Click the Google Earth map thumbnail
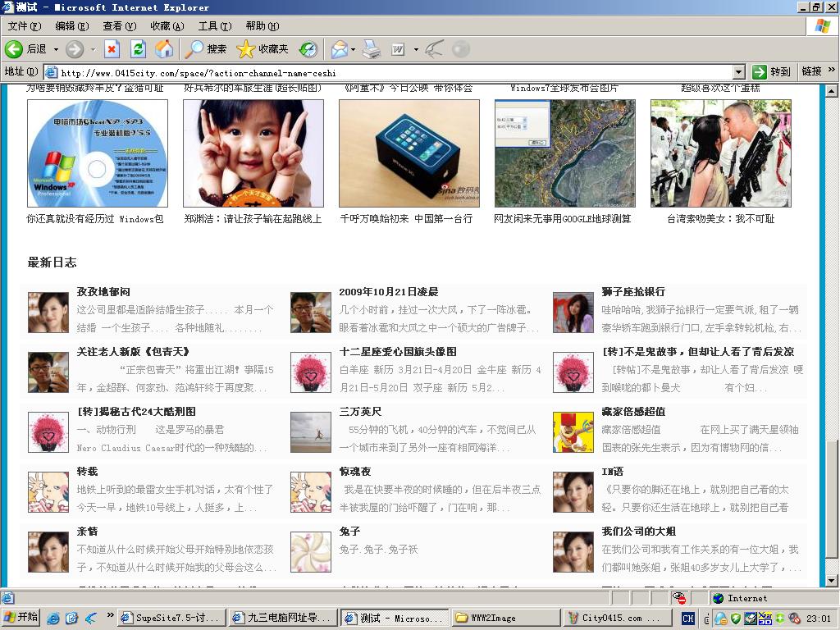This screenshot has height=630, width=840. [x=565, y=153]
